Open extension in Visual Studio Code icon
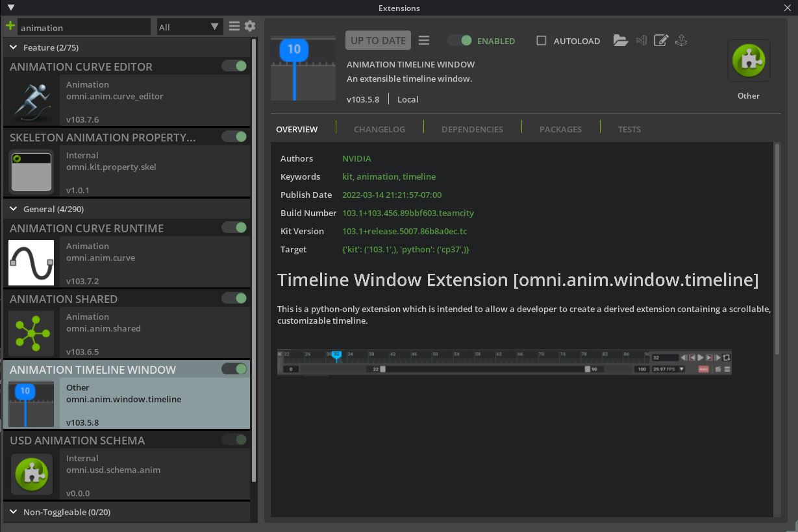This screenshot has width=798, height=532. pyautogui.click(x=642, y=40)
